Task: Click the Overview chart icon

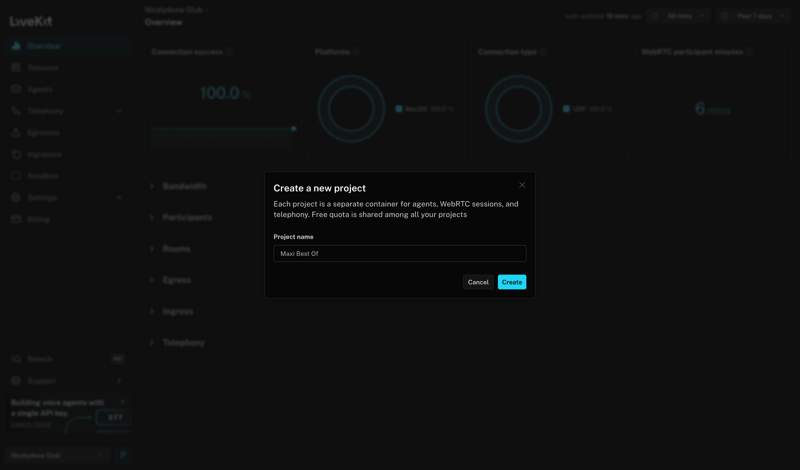Action: coord(16,46)
